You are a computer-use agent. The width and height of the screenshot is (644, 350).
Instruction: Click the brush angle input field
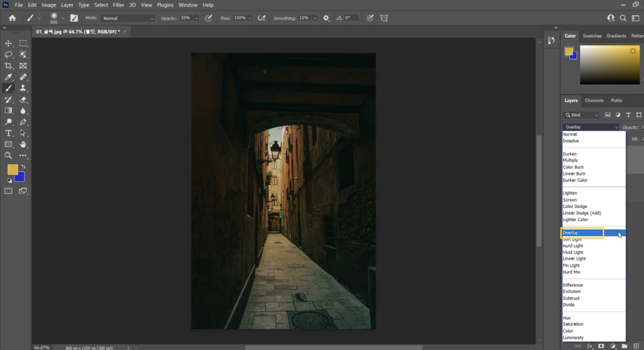(351, 18)
